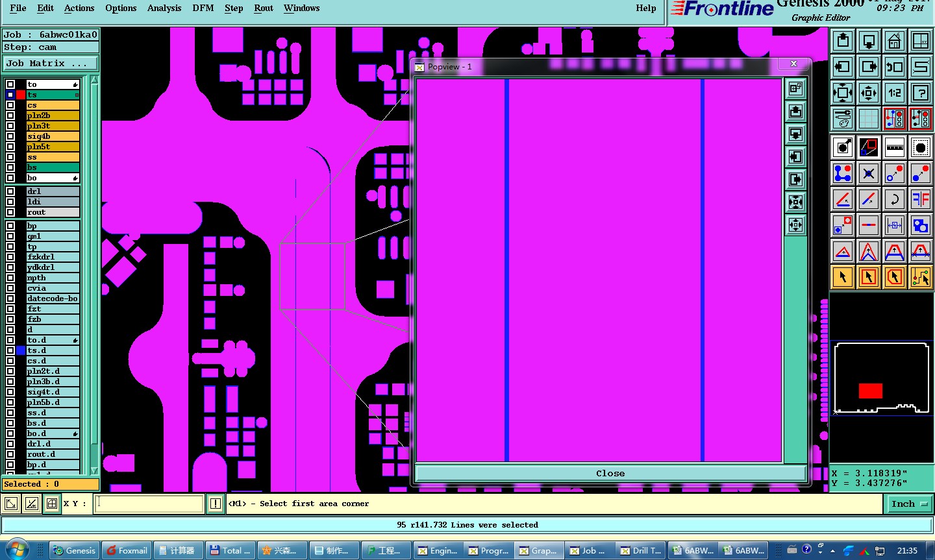Select the rotate arrow edit icon

(x=895, y=199)
